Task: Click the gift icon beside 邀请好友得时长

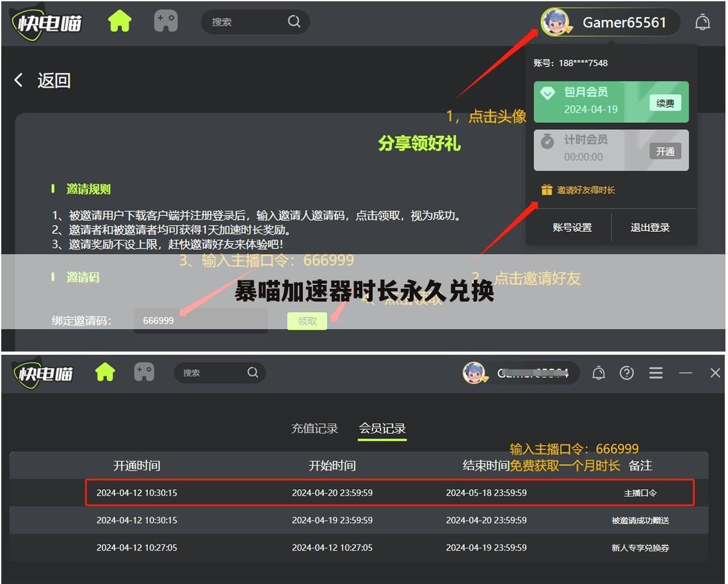Action: (x=546, y=190)
